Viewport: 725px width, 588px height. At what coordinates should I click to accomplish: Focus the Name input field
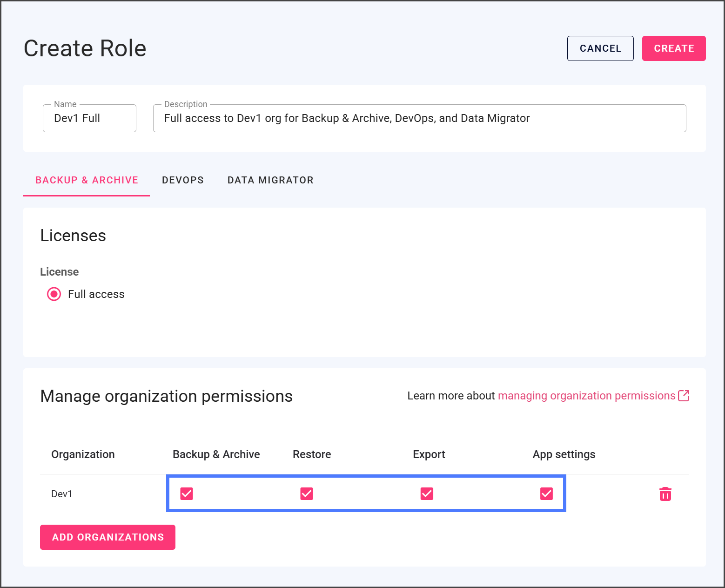pyautogui.click(x=89, y=118)
